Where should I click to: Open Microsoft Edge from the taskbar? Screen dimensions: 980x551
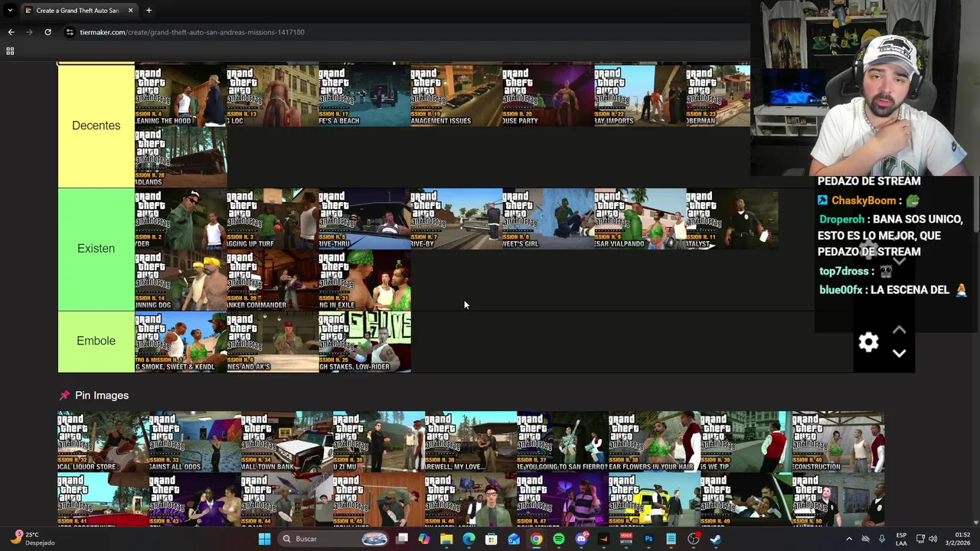(469, 539)
